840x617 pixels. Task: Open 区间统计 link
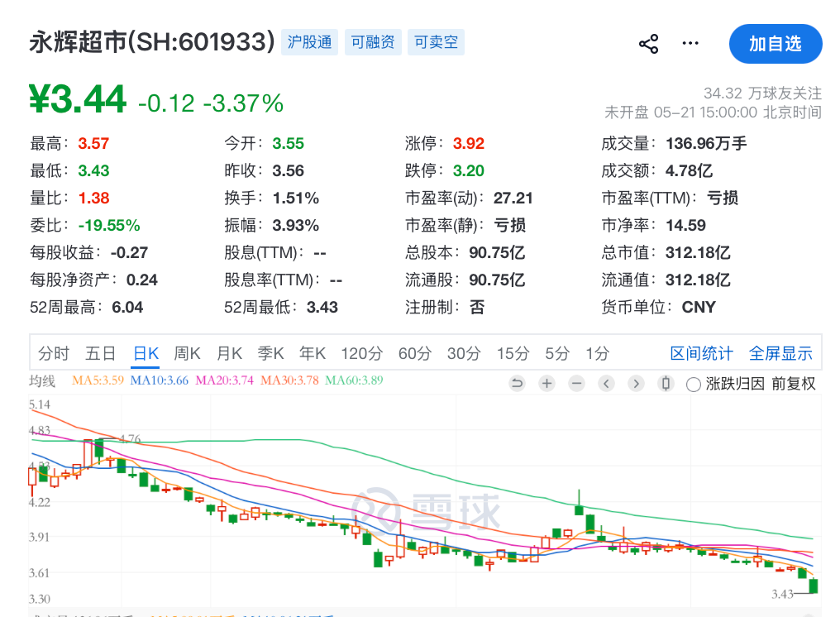pyautogui.click(x=701, y=353)
